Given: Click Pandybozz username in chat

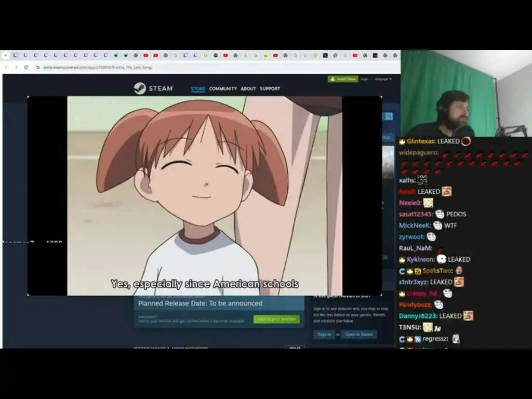Looking at the screenshot, I should pos(415,304).
